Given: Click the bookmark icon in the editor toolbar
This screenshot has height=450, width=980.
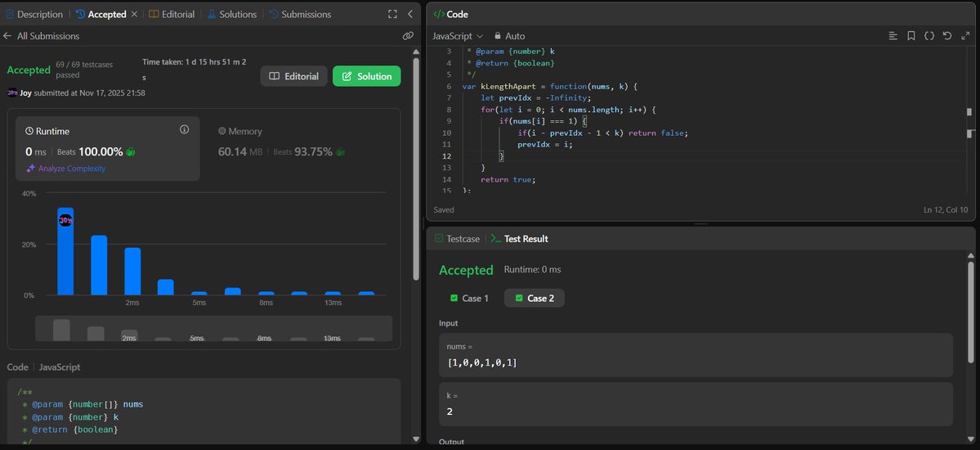Looking at the screenshot, I should 911,36.
